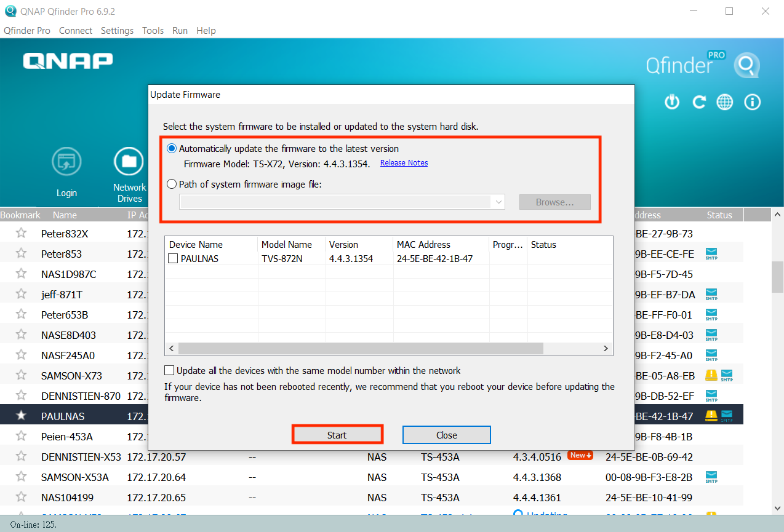Viewport: 784px width, 532px height.
Task: Click the main list's vertical scrollbar thumb
Action: (x=777, y=277)
